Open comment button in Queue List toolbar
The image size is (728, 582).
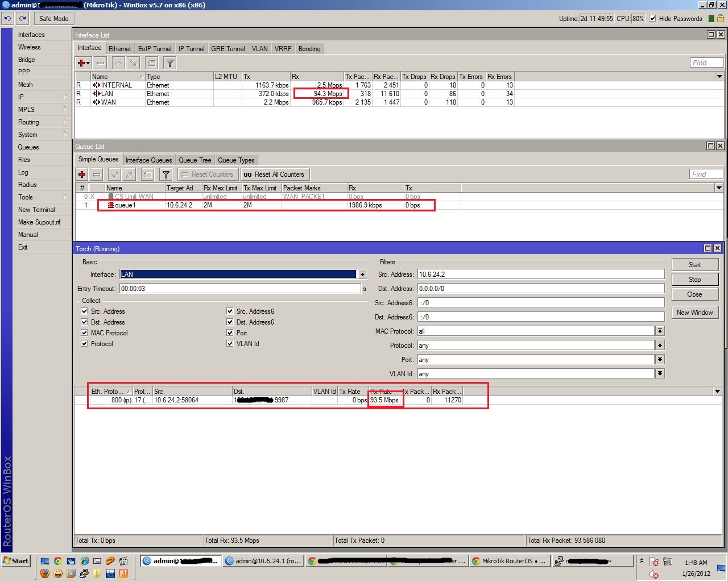[147, 174]
